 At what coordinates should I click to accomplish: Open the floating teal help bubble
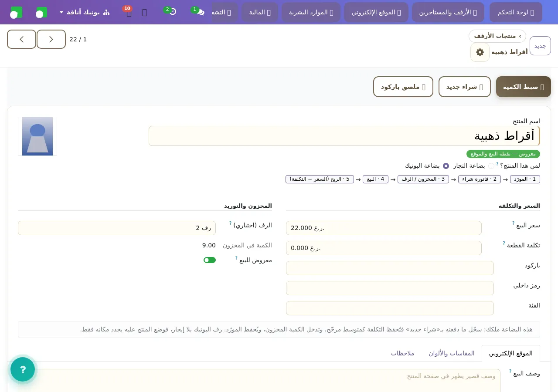click(23, 369)
